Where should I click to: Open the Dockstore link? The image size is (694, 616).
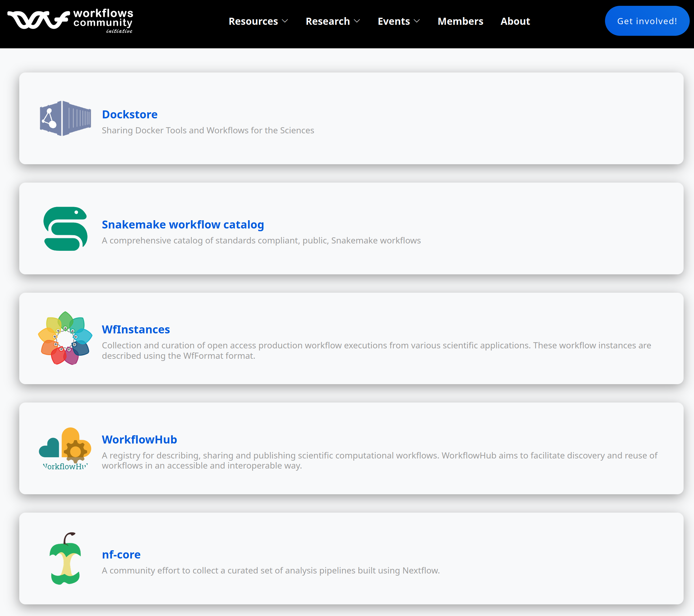[x=130, y=114]
